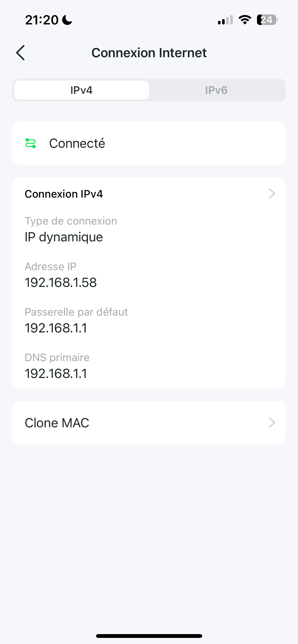This screenshot has height=644, width=298.
Task: Tap the IP dynamique connection type
Action: click(x=64, y=237)
